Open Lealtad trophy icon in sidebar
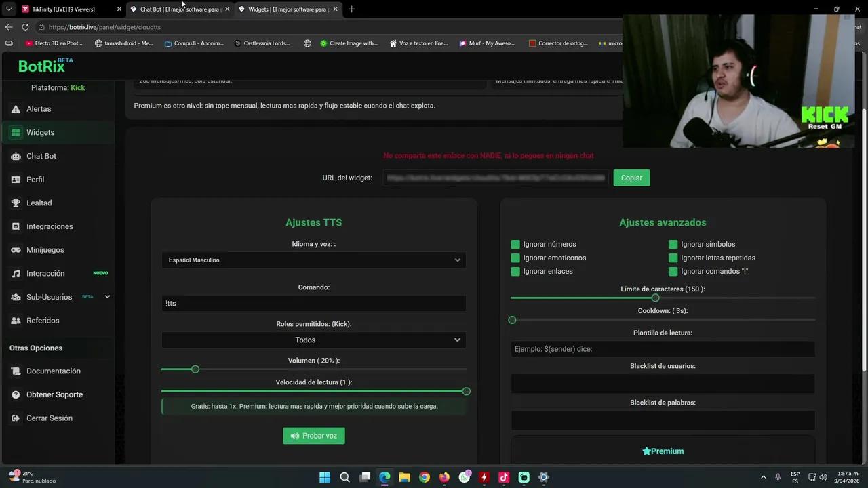 [16, 203]
